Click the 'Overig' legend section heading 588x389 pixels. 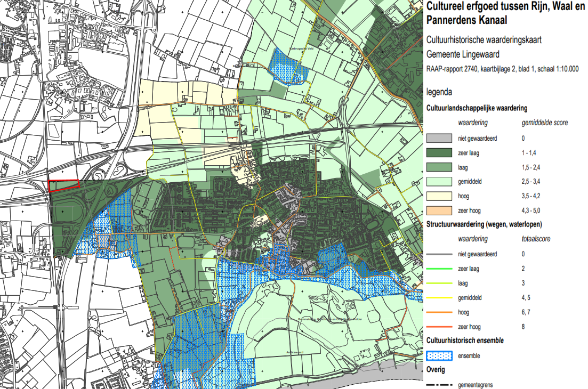436,369
